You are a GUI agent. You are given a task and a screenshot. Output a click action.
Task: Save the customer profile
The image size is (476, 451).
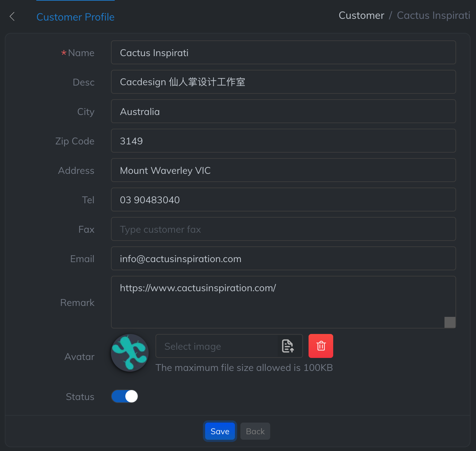[x=220, y=431]
